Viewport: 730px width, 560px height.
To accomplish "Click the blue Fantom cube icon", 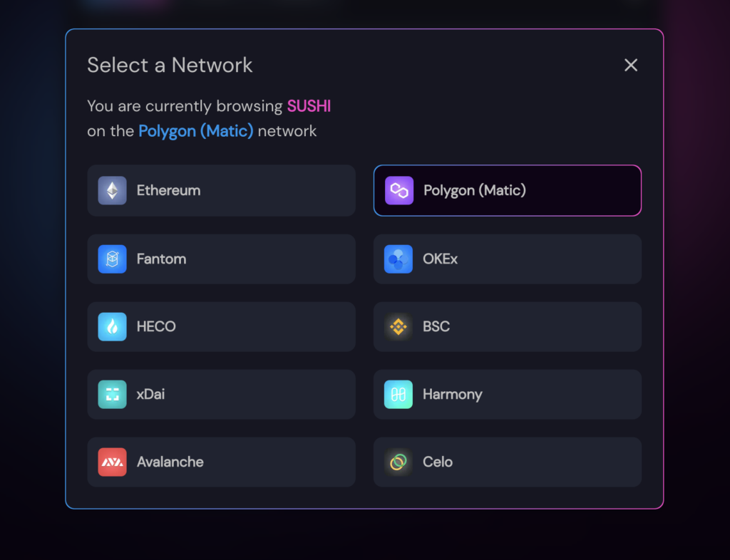I will pos(112,259).
